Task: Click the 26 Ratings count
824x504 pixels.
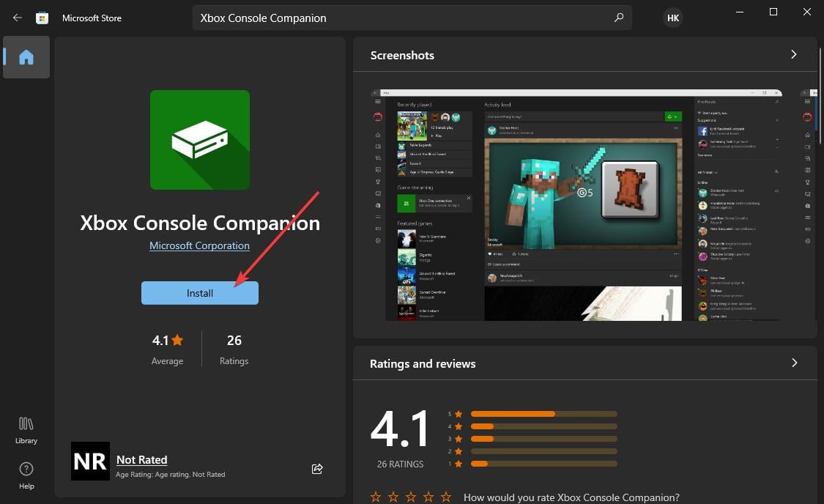Action: point(234,349)
